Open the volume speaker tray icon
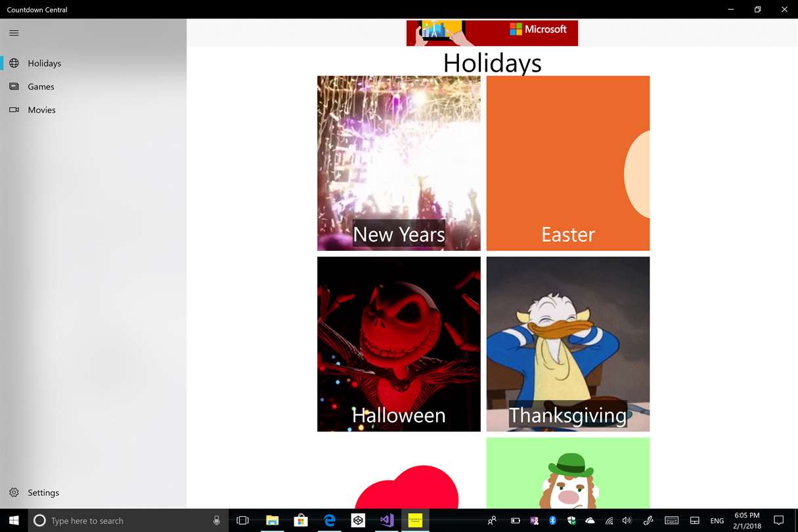 tap(627, 520)
